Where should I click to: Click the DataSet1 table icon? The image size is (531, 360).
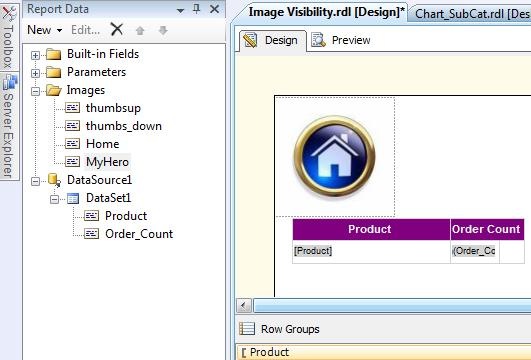[73, 198]
